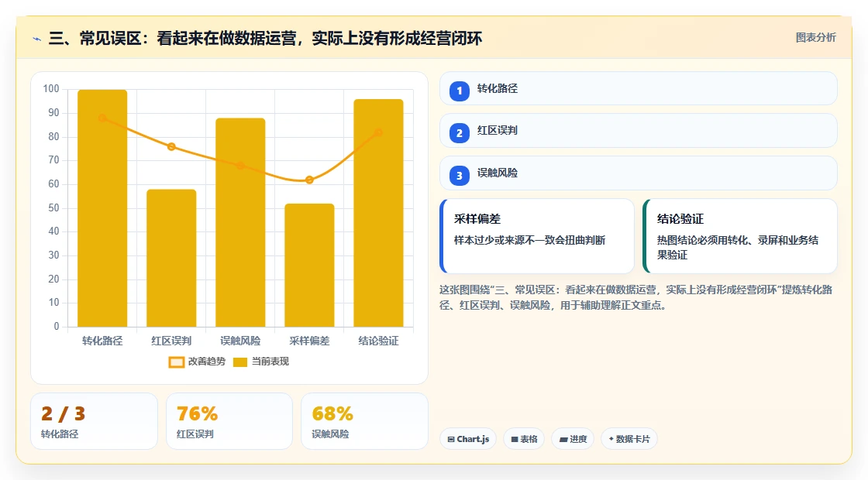Click the lightning icon beside the section title
This screenshot has width=868, height=480.
click(x=37, y=39)
